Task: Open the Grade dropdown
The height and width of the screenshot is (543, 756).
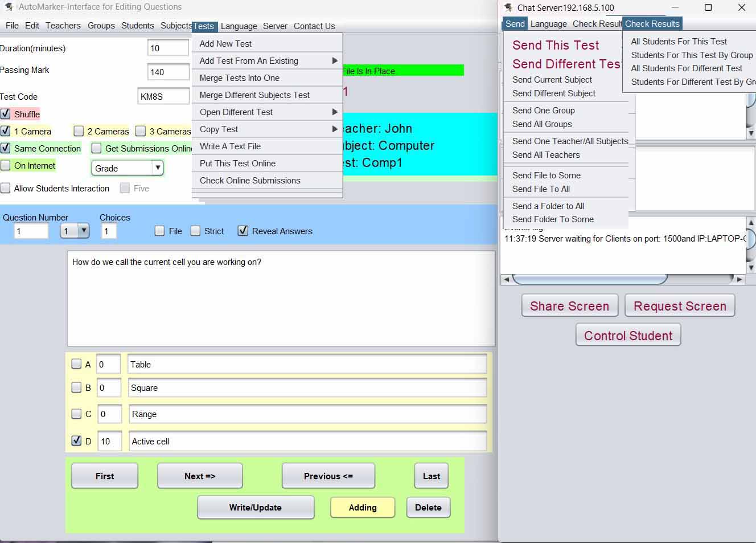Action: click(128, 168)
